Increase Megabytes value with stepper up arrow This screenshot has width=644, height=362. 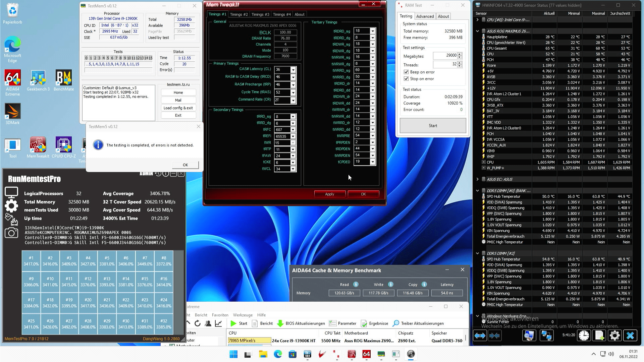460,54
